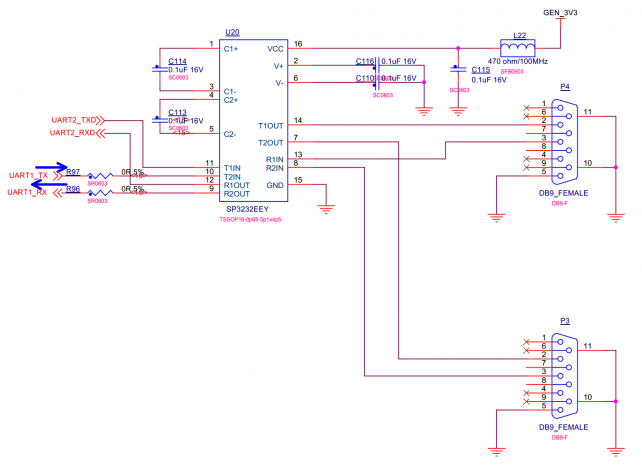Select the R96 resistor symbol
642x475 pixels.
(98, 193)
